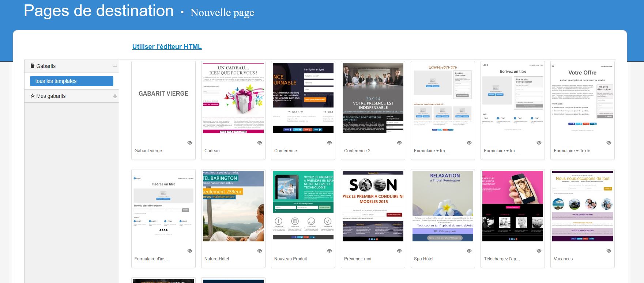Click the Vacances caption text

(x=563, y=259)
